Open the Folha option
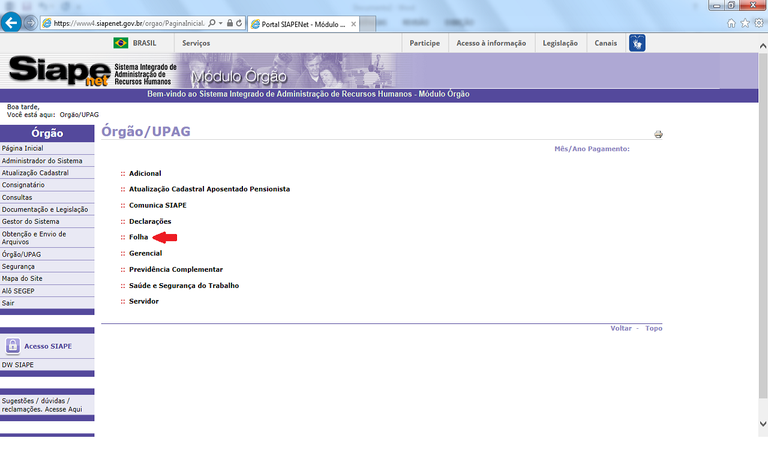The image size is (768, 456). tap(139, 237)
